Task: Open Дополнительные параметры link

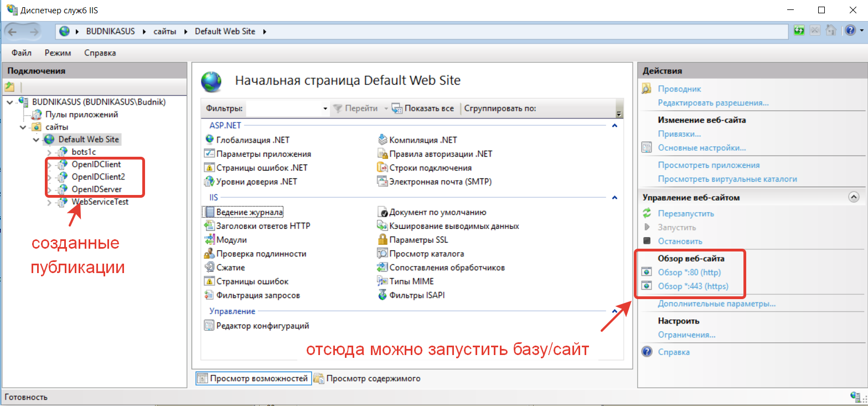Action: 716,304
